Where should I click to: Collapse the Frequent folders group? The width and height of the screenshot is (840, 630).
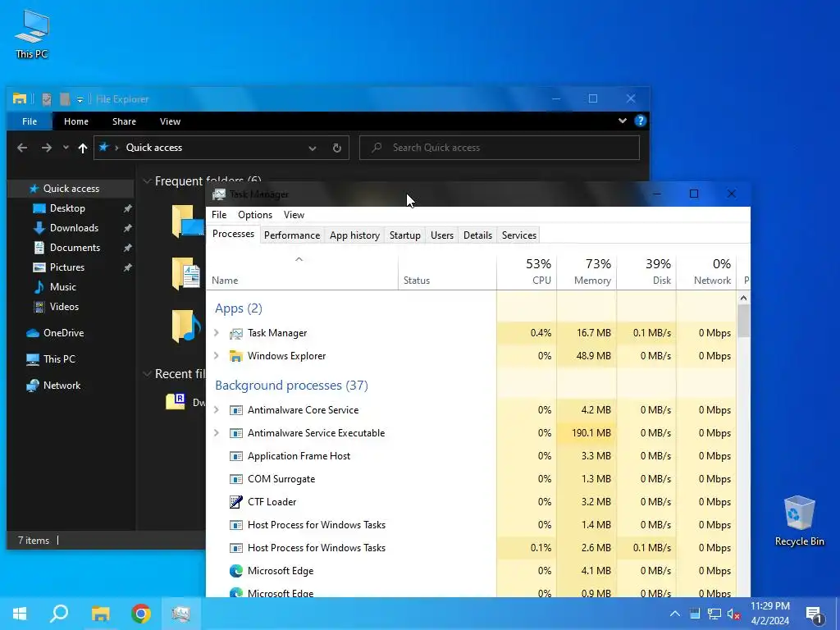[147, 181]
